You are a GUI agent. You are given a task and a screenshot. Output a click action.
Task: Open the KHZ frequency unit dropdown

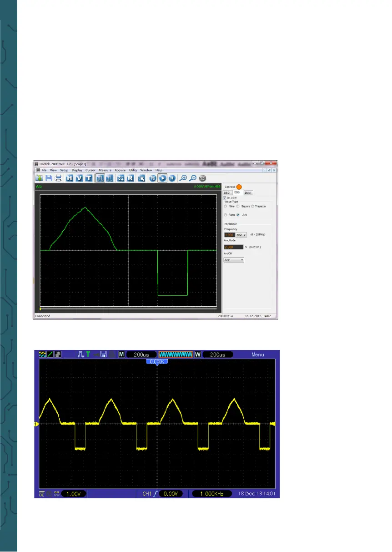241,235
